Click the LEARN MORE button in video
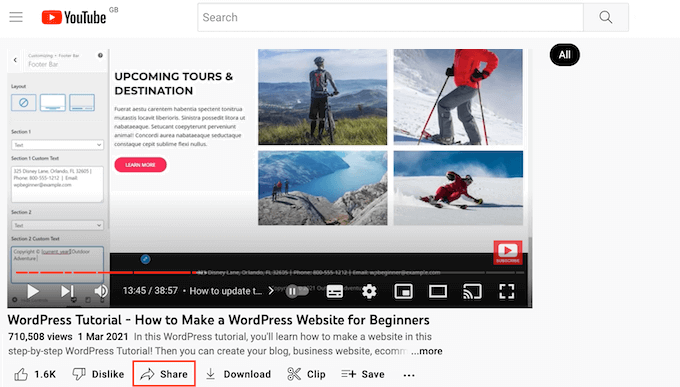Image resolution: width=680 pixels, height=387 pixels. click(x=140, y=165)
